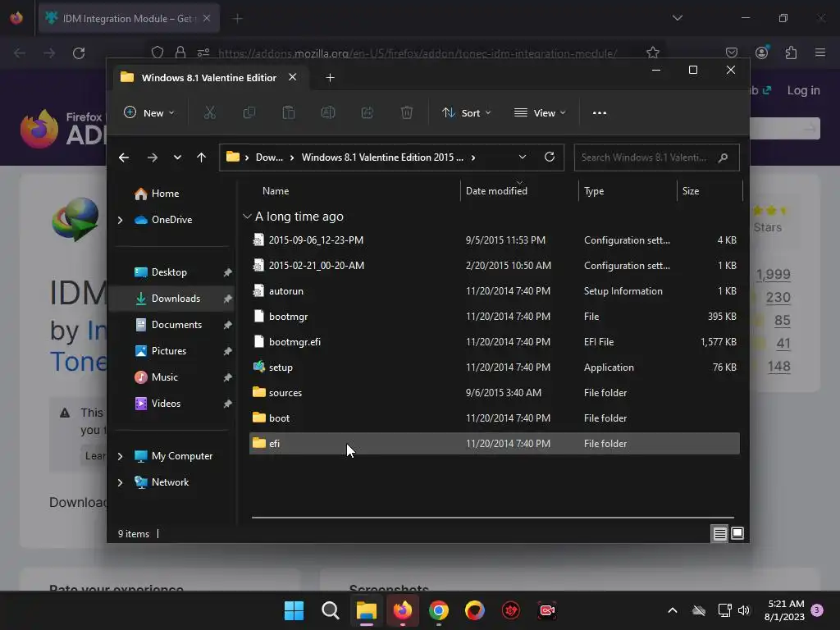Viewport: 840px width, 630px height.
Task: Click the Share icon in Explorer toolbar
Action: pos(367,112)
